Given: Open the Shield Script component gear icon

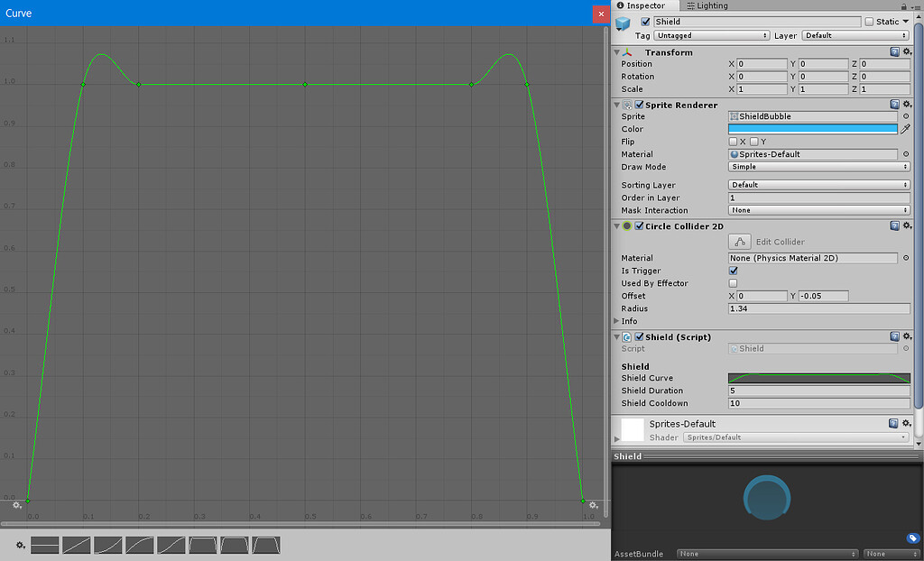Looking at the screenshot, I should [x=908, y=336].
